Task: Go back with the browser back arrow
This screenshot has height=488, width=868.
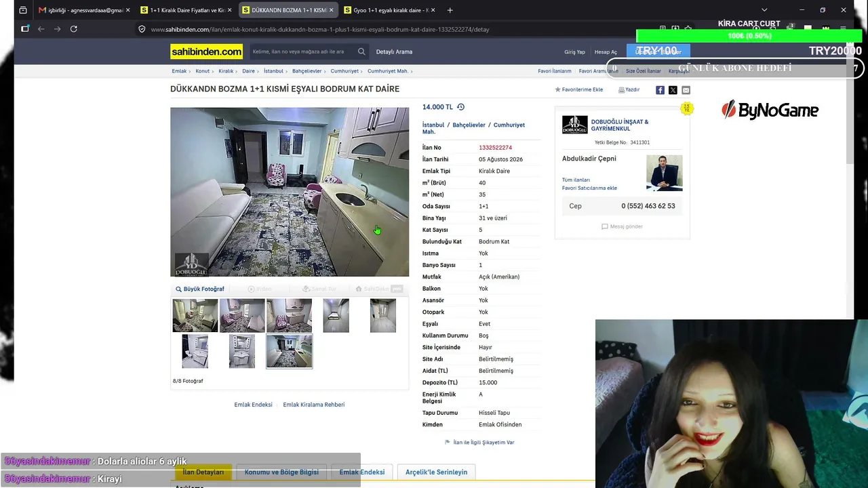Action: click(41, 29)
